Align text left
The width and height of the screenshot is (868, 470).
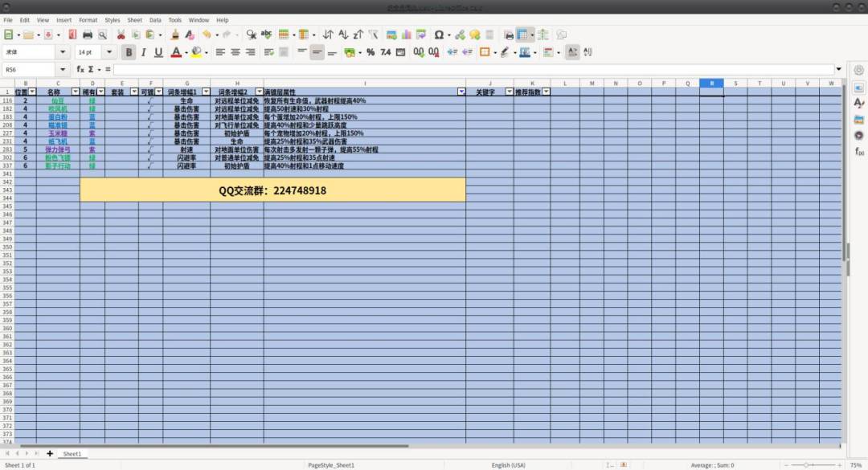[220, 52]
